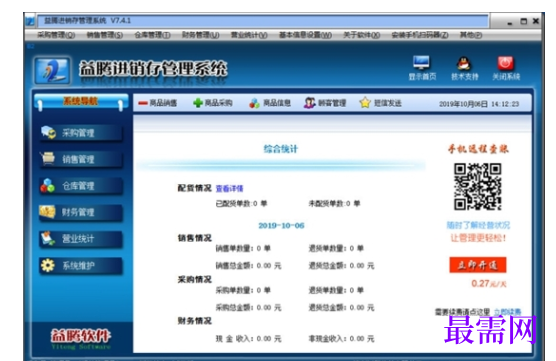The width and height of the screenshot is (556, 361).
Task: Click the red 立即开通 button
Action: pos(478,265)
